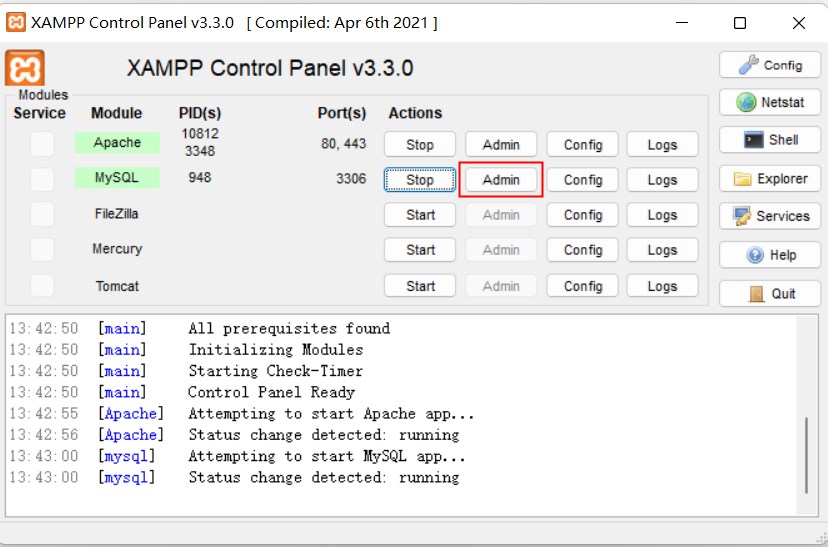Open Help using the question mark icon
The image size is (828, 547).
click(755, 255)
